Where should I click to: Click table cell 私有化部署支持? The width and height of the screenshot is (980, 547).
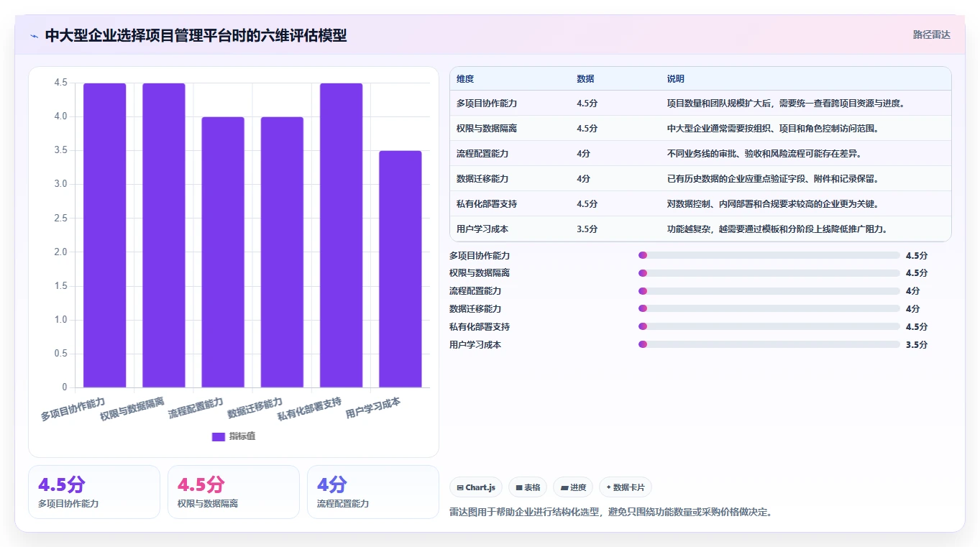pyautogui.click(x=487, y=204)
